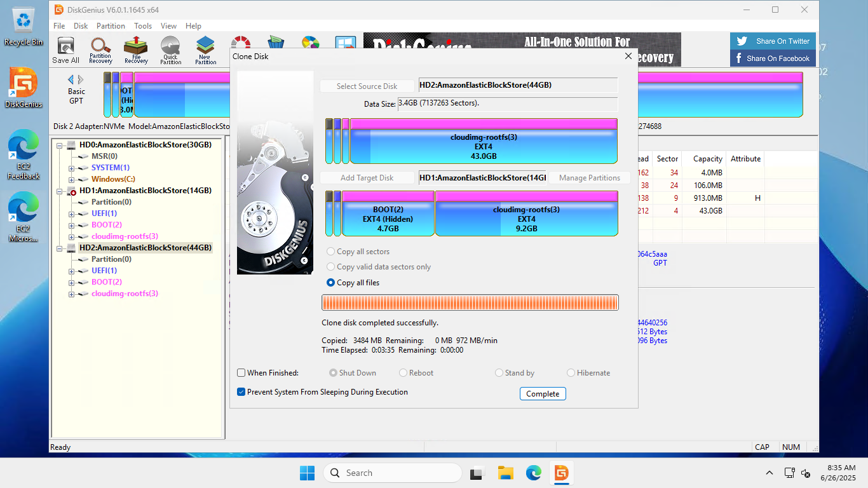
Task: Click the Select Source Disk button
Action: (367, 86)
